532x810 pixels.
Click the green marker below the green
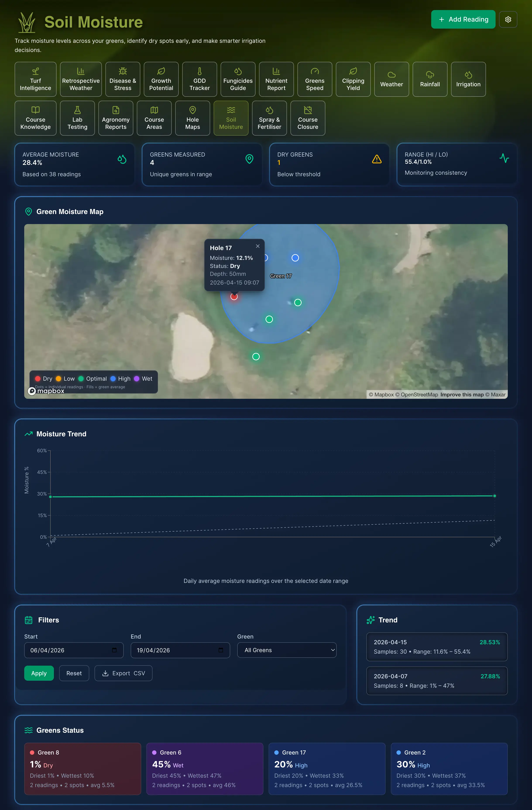point(256,357)
